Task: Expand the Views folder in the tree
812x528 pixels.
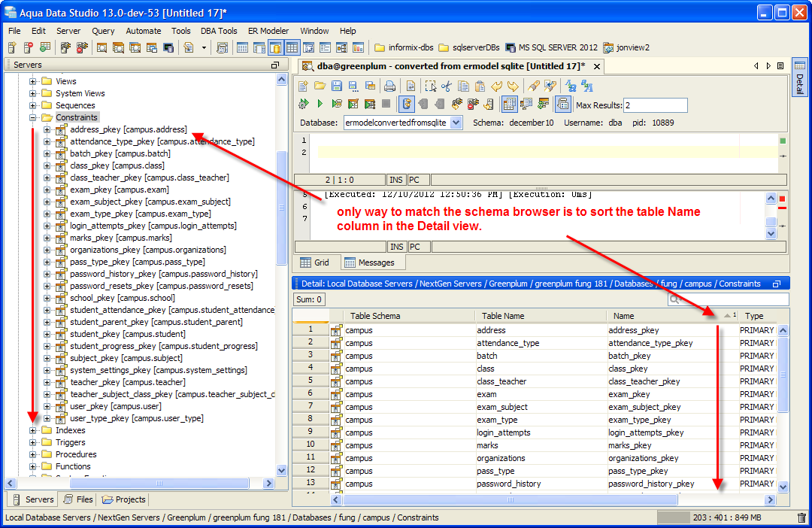Action: [x=32, y=81]
